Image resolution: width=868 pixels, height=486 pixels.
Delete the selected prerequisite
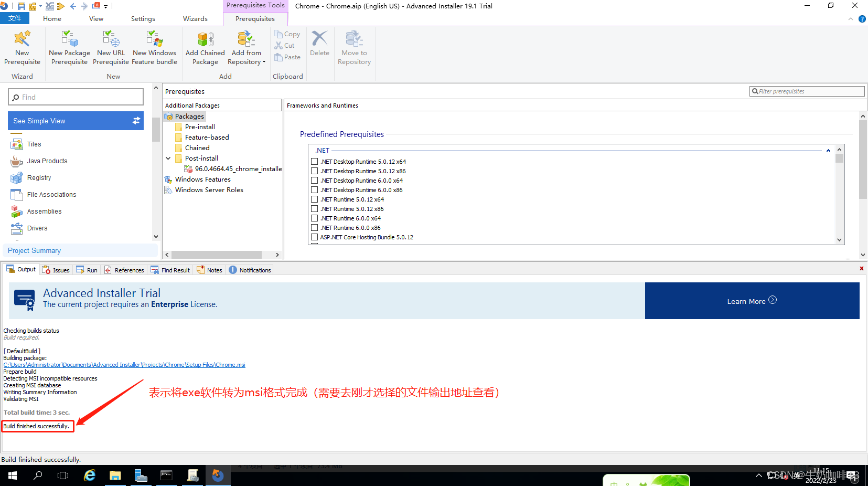pyautogui.click(x=319, y=43)
